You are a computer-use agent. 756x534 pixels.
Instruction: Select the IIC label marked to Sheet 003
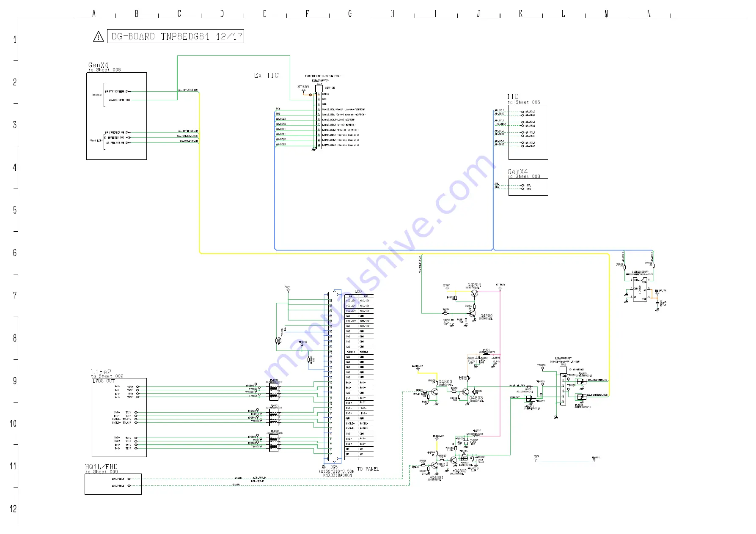coord(513,97)
